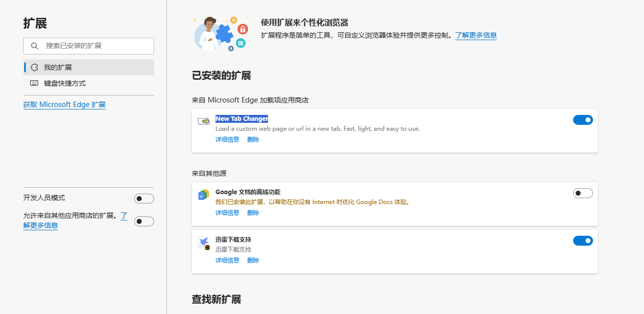Screen dimensions: 644x314
Task: Open the 获取 Microsoft Edge 扩展 link
Action: tap(64, 105)
